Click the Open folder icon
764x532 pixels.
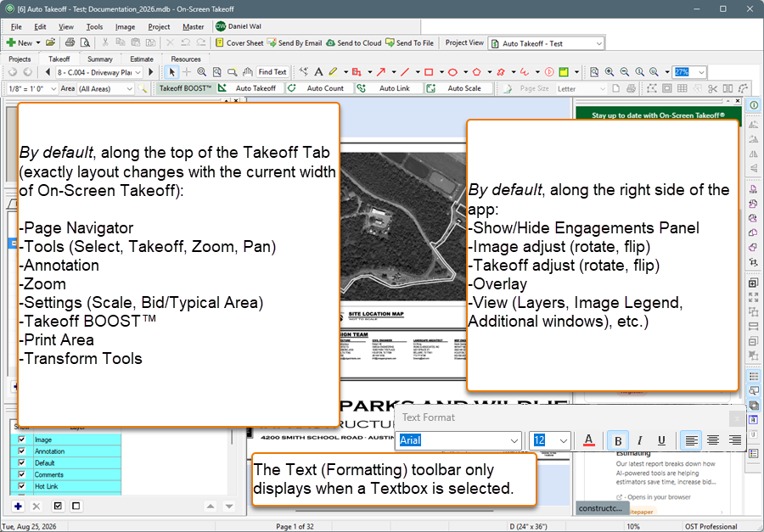click(x=51, y=43)
